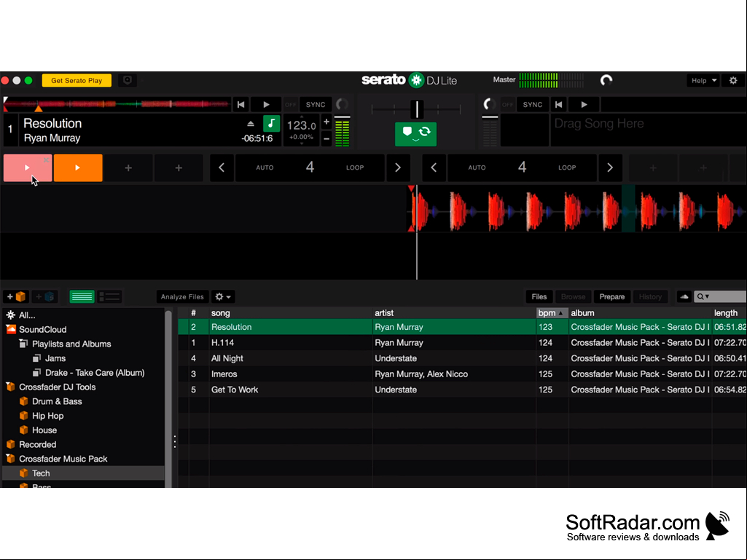Open the Jams playlist
The height and width of the screenshot is (560, 747).
click(x=55, y=358)
